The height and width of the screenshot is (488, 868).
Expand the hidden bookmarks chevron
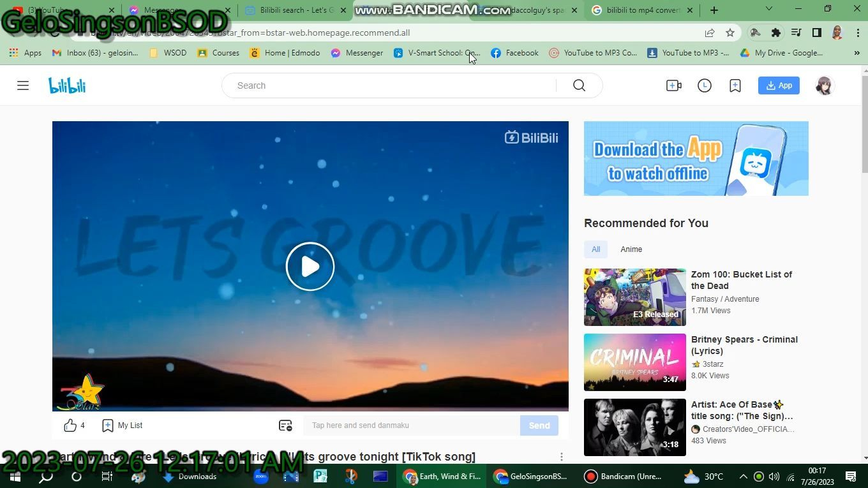click(x=857, y=53)
